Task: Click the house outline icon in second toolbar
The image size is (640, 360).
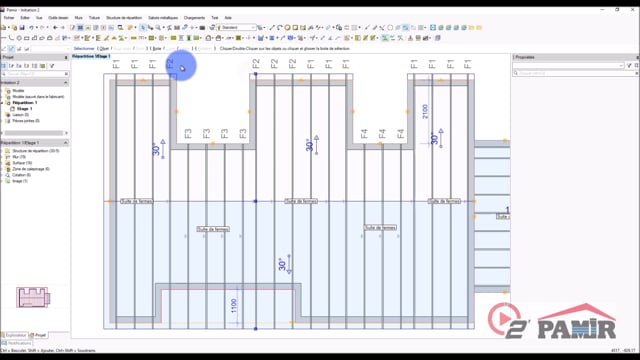Action: [209, 38]
